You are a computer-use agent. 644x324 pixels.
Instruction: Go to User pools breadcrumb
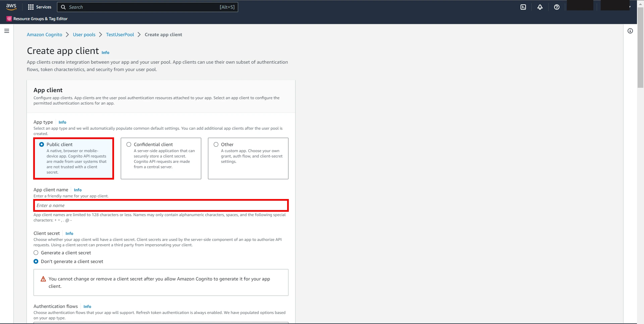tap(84, 35)
